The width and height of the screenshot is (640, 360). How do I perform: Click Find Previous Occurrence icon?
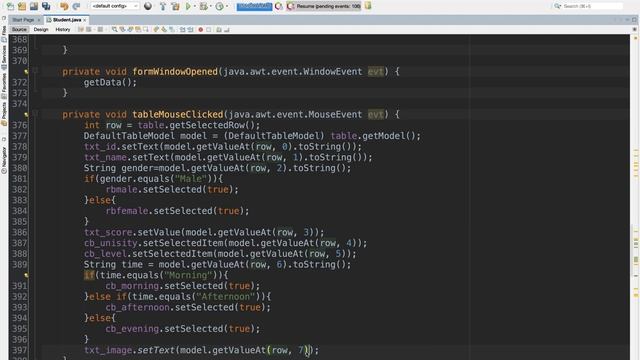[x=122, y=29]
